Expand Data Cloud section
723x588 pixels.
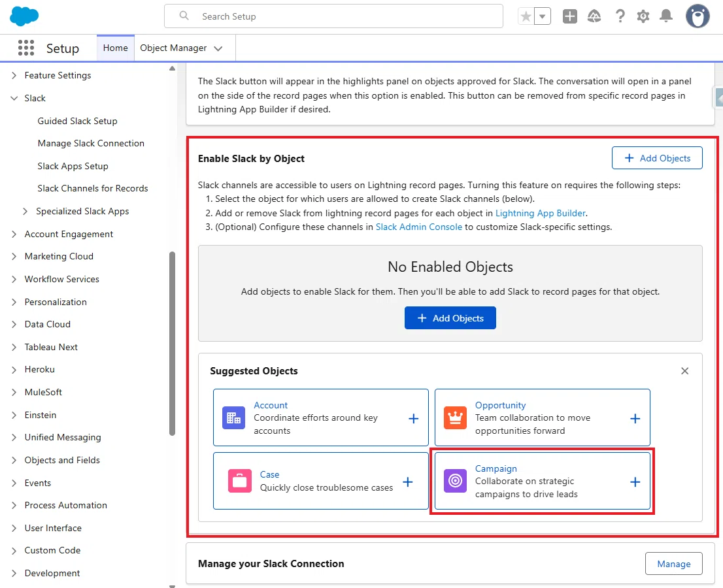pos(14,325)
